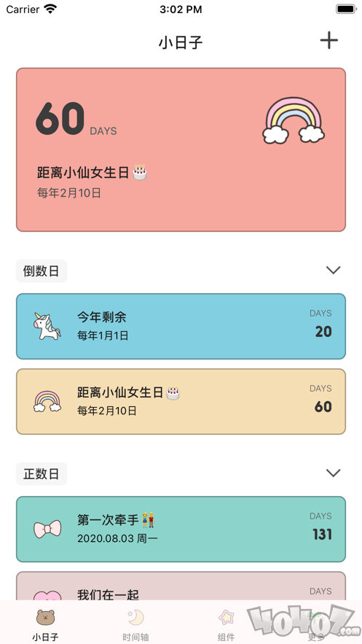362x644 pixels.
Task: Tap the moon icon for 时间轴
Action: point(135,617)
